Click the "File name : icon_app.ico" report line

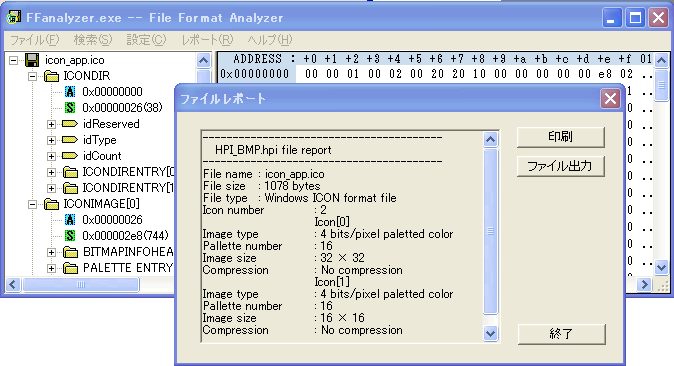(x=263, y=174)
